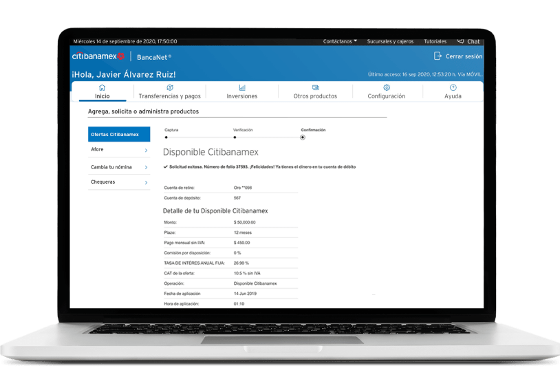This screenshot has width=560, height=392.
Task: Click the Operación value Disponible Citibanamex
Action: pyautogui.click(x=255, y=283)
